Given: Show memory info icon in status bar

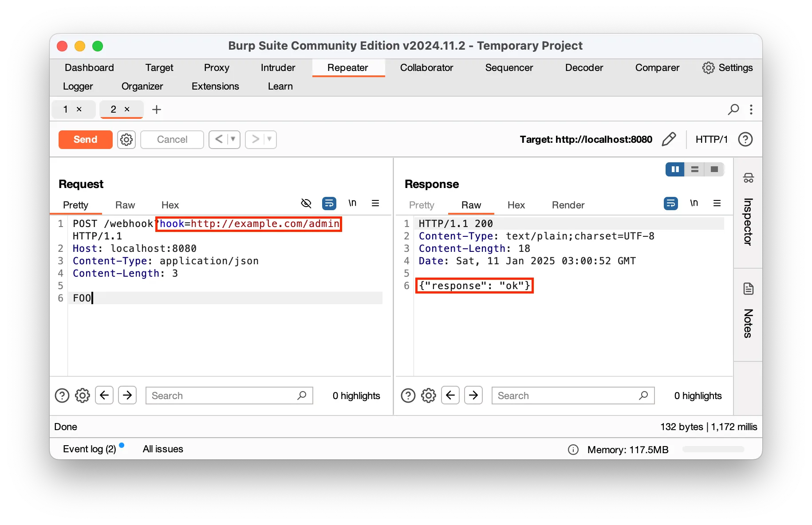Looking at the screenshot, I should pyautogui.click(x=573, y=450).
